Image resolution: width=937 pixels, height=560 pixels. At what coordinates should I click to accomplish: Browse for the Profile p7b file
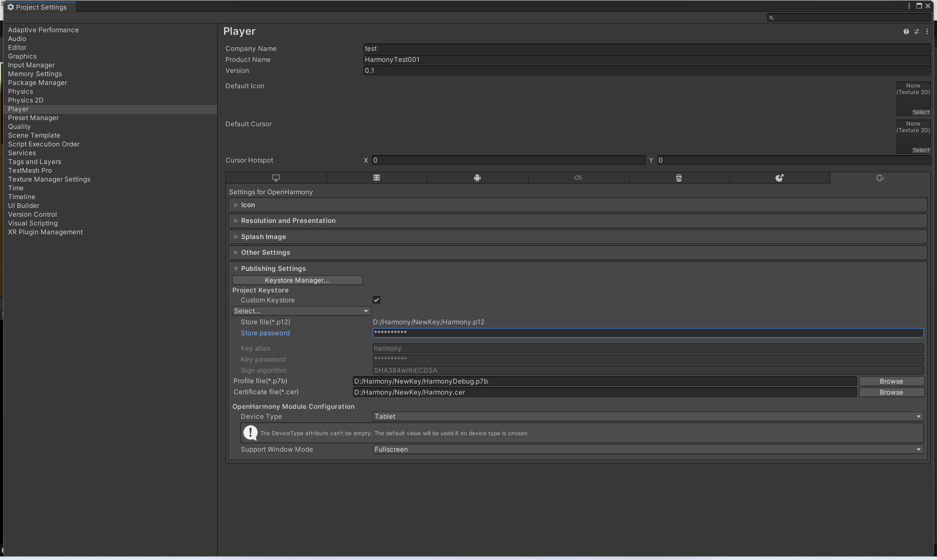click(x=892, y=381)
